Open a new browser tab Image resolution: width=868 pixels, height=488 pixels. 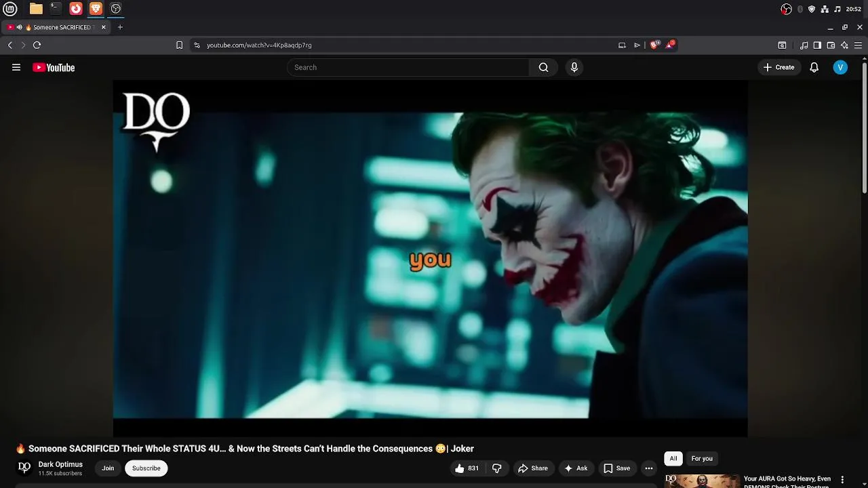point(120,27)
